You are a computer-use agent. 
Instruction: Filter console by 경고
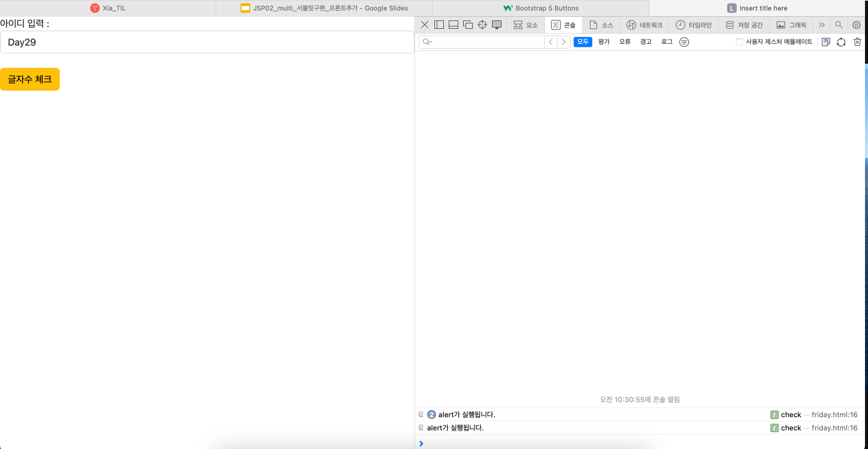(646, 42)
